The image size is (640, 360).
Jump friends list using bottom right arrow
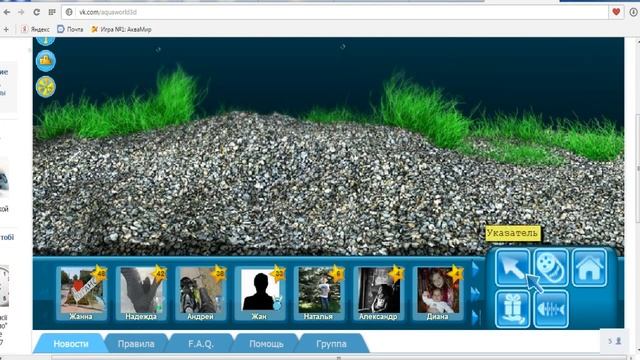[x=475, y=317]
